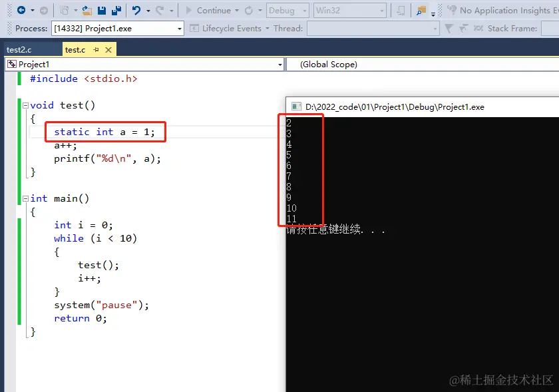Open the Lifecycle Events dropdown
The image size is (559, 392).
point(268,28)
